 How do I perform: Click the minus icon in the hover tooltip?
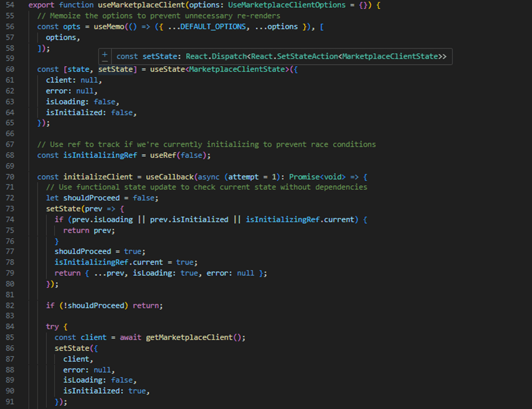pyautogui.click(x=105, y=59)
